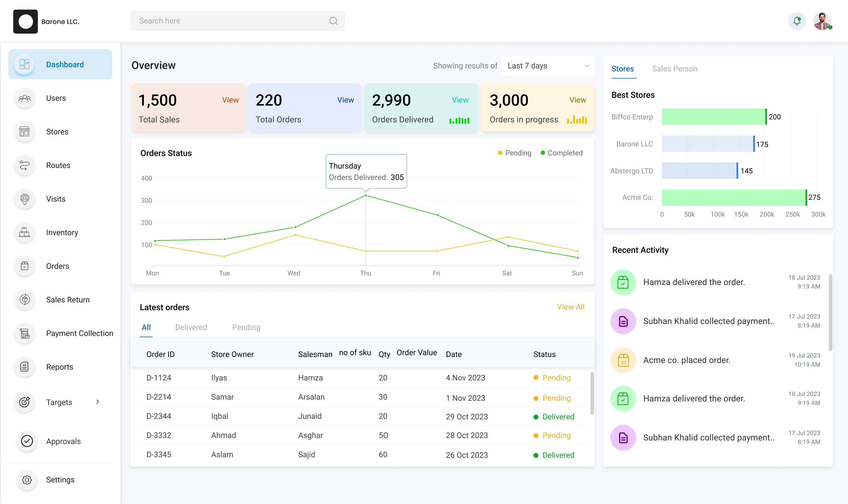Expand the Targets submenu chevron
This screenshot has width=848, height=504.
pyautogui.click(x=98, y=402)
